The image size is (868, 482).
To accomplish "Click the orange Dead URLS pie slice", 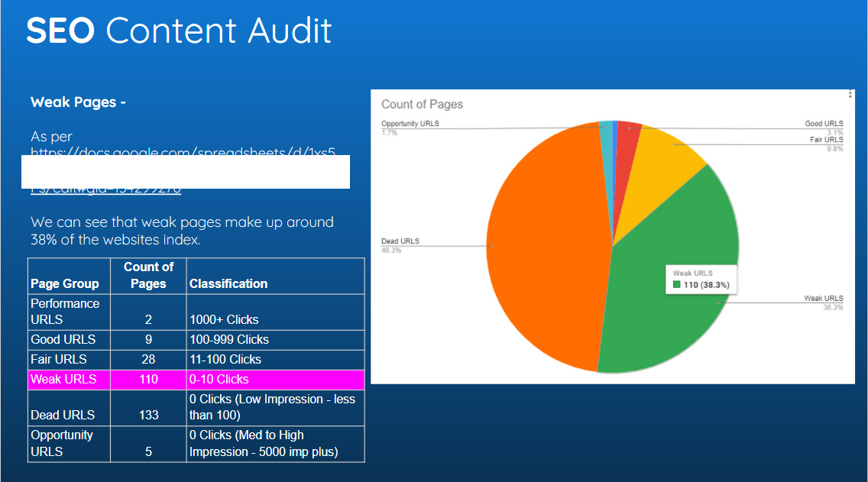I will (542, 244).
